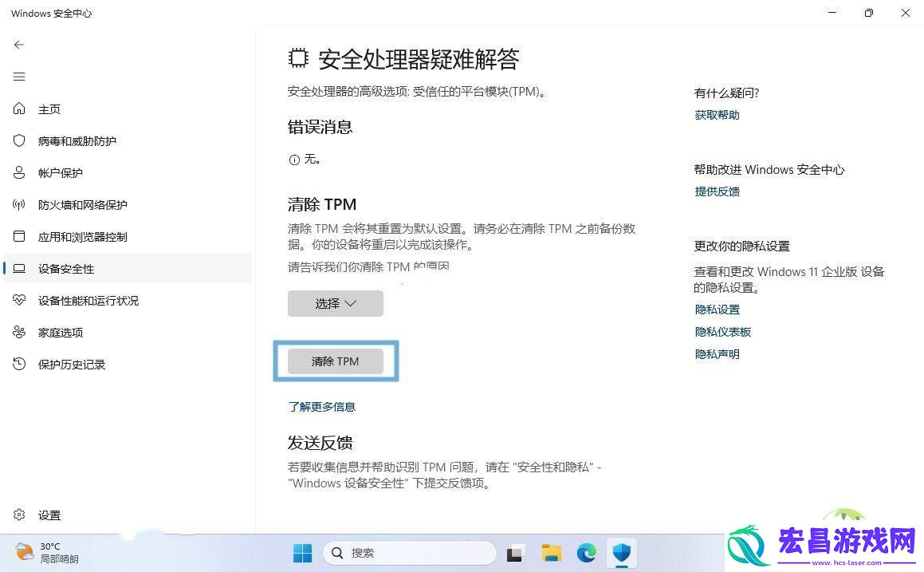Click the family icon for 家庭选项
924x572 pixels.
click(19, 332)
